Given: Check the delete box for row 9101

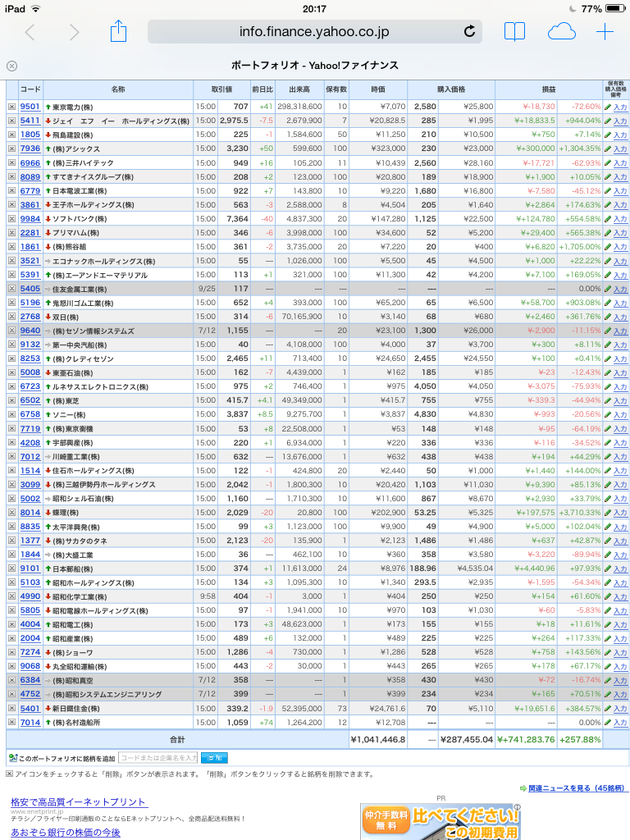Looking at the screenshot, I should tap(11, 568).
